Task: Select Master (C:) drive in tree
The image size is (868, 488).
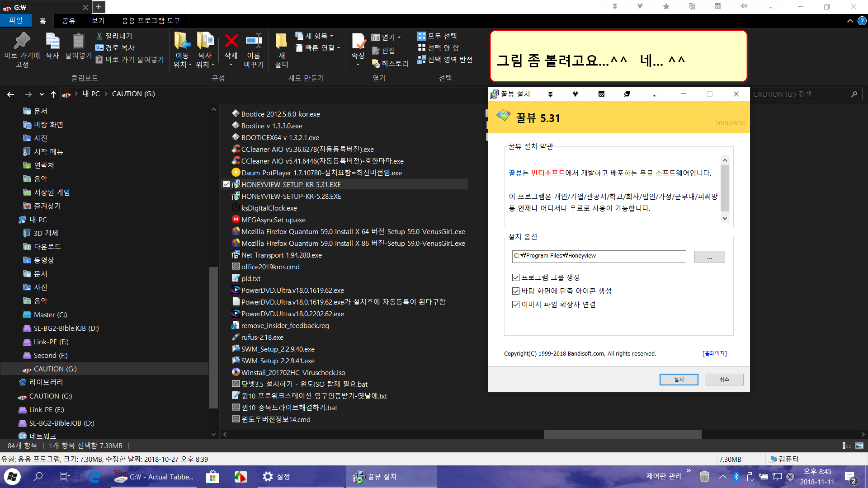Action: click(50, 314)
